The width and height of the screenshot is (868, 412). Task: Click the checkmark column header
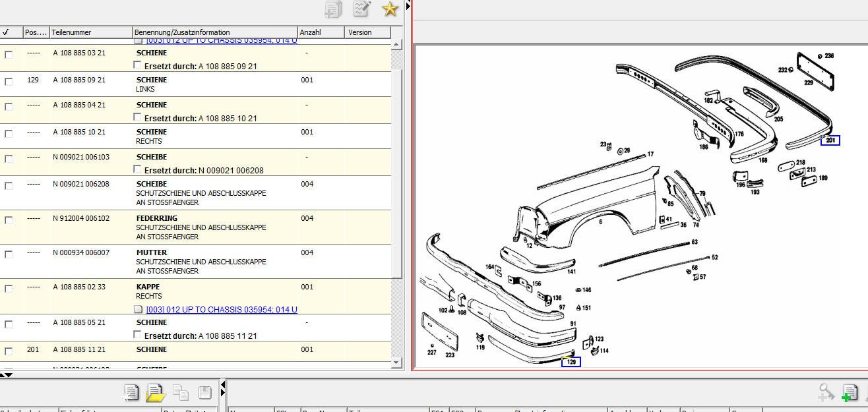click(11, 32)
